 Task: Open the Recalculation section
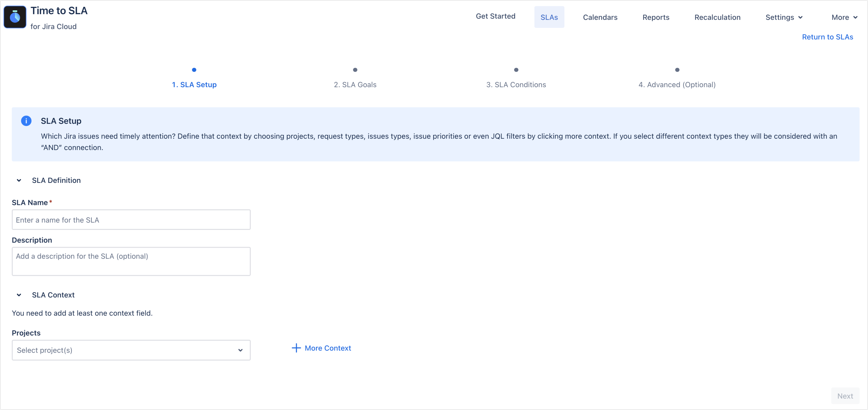pos(717,17)
